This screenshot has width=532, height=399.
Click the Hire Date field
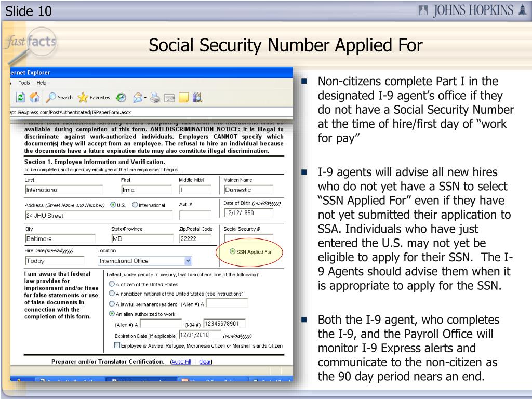click(54, 261)
